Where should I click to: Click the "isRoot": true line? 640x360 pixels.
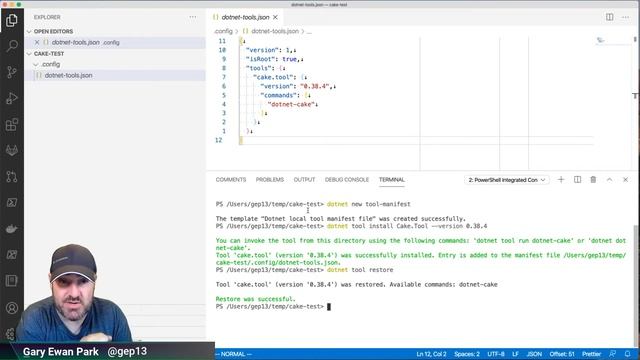274,59
